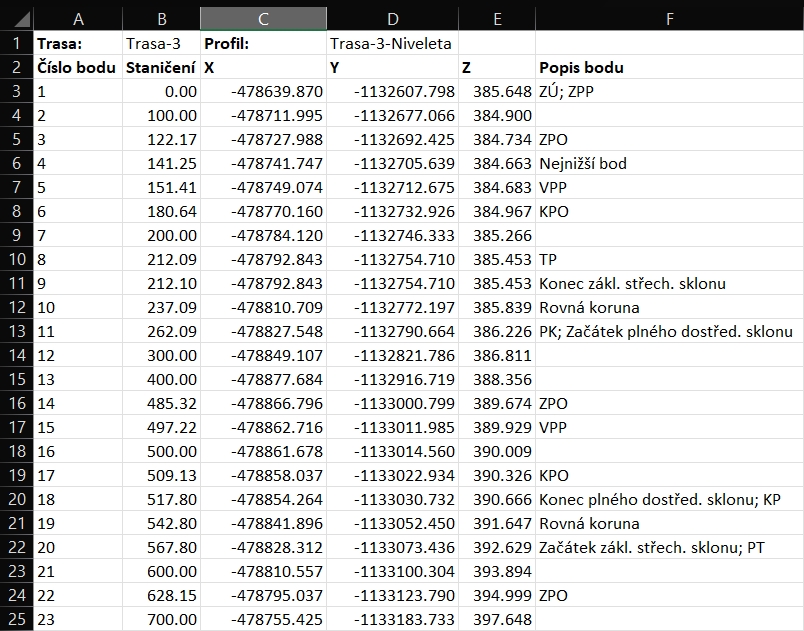Screen dimensions: 804x631
Task: Select the stationing value 485.32
Action: click(161, 404)
